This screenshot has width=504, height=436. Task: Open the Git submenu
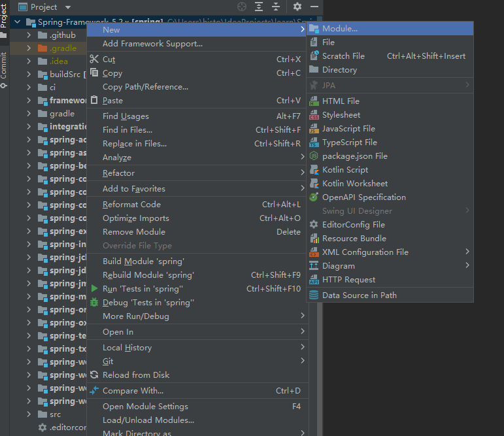(197, 361)
